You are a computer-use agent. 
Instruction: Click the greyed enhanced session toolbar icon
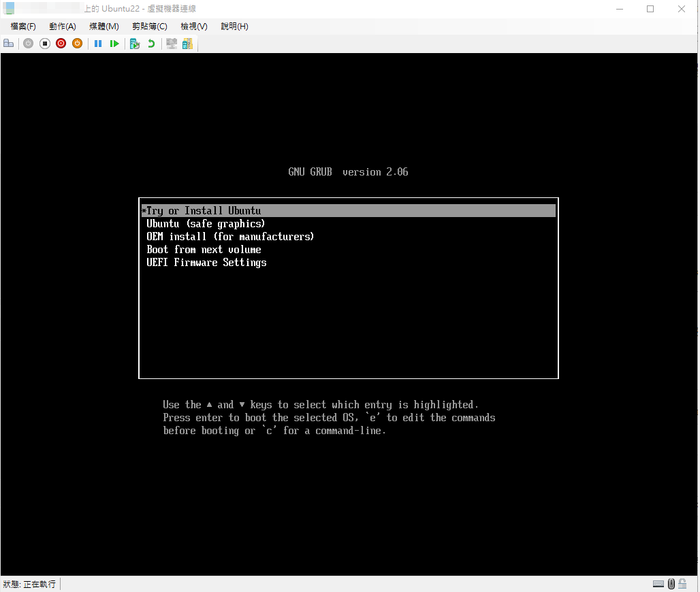point(172,44)
